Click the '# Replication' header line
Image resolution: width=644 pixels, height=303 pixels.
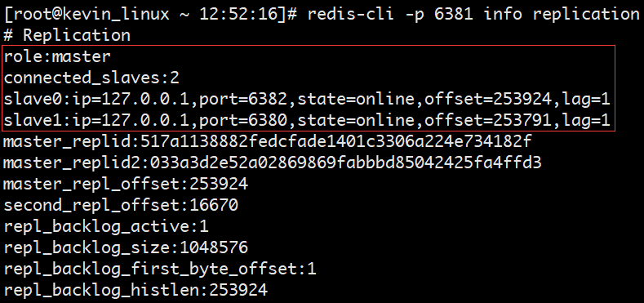pos(67,36)
